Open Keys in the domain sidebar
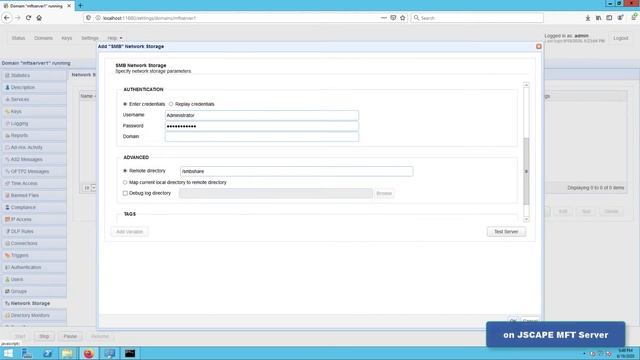 click(33, 111)
